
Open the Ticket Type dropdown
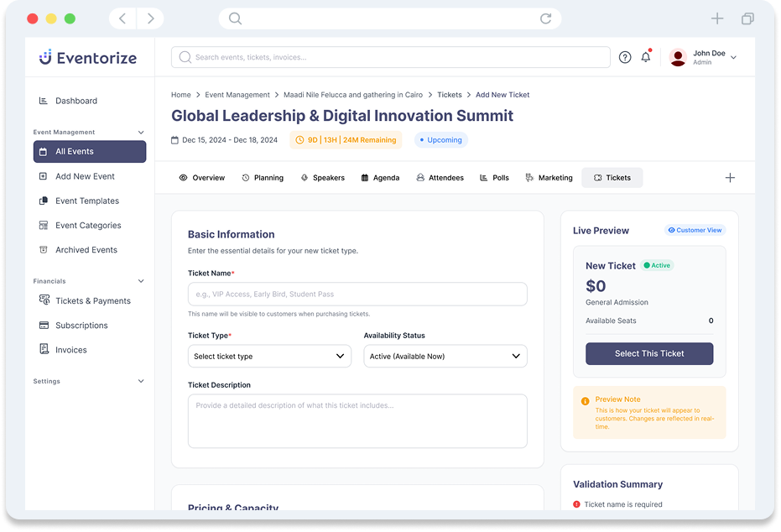coord(269,357)
